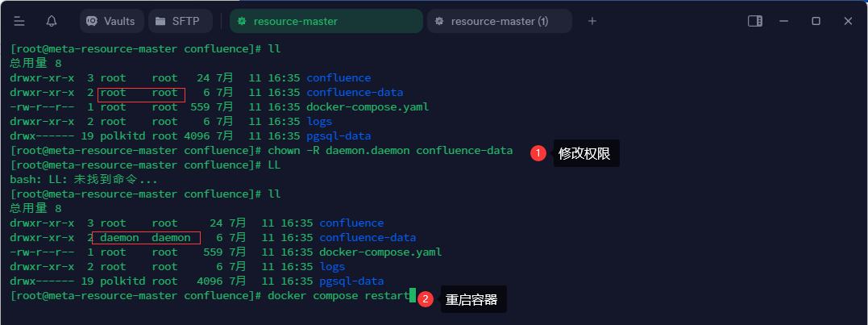Screen dimensions: 868x325
Task: Open the Vaults tab
Action: pos(112,21)
